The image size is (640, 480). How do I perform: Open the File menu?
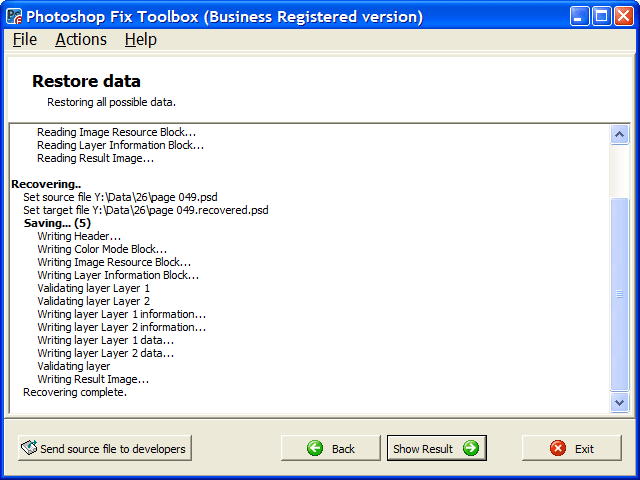tap(25, 40)
